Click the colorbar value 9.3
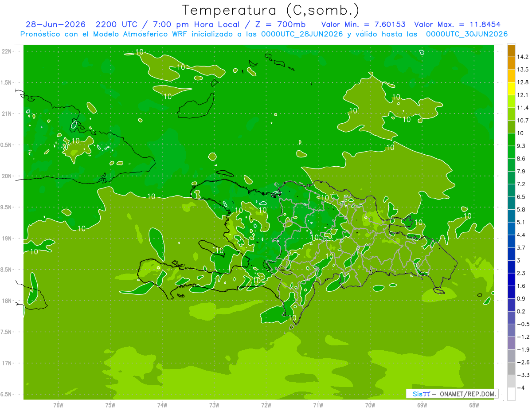The height and width of the screenshot is (411, 532). tap(521, 146)
